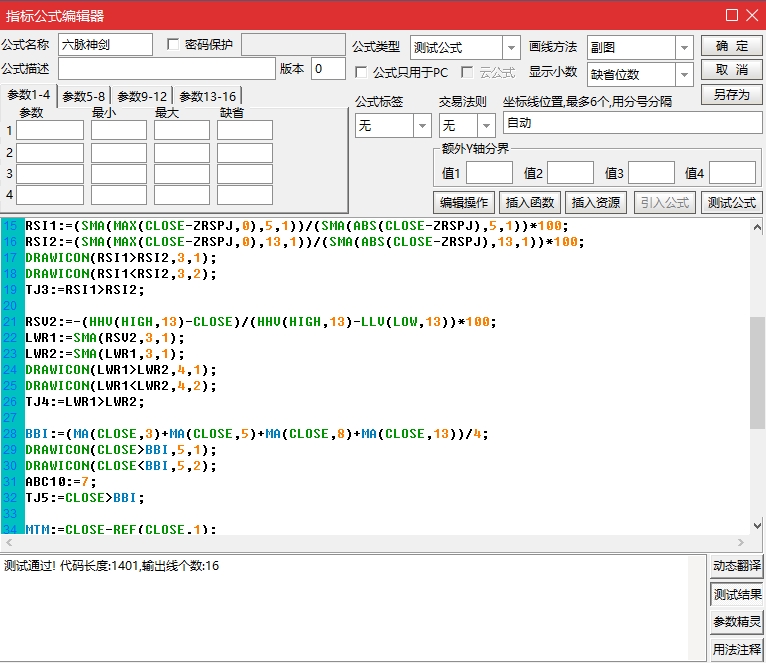Click in the 公式名称 input field
Screen dimensions: 766x663
(x=105, y=45)
